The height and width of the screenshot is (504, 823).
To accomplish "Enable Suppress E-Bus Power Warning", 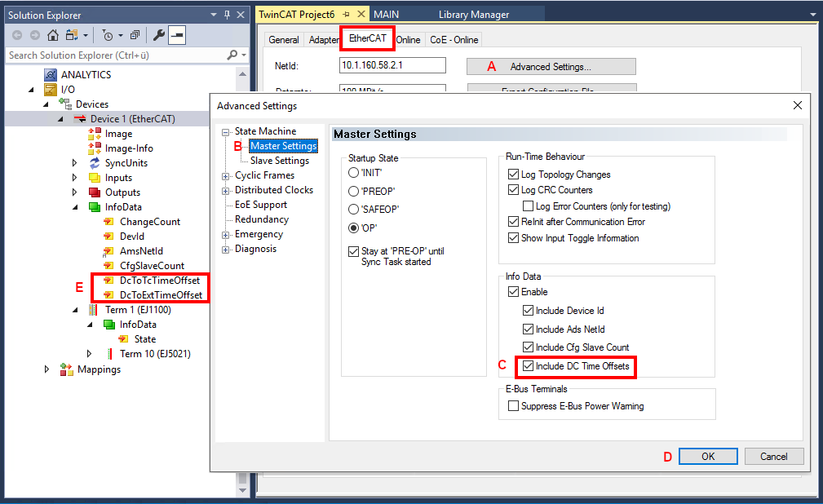I will (x=513, y=406).
